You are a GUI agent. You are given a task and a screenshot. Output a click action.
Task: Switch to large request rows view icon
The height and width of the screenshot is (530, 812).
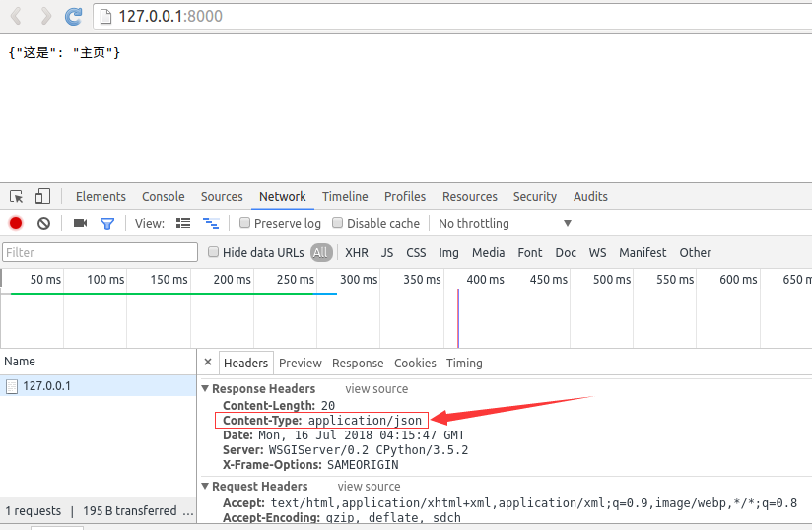pos(183,223)
